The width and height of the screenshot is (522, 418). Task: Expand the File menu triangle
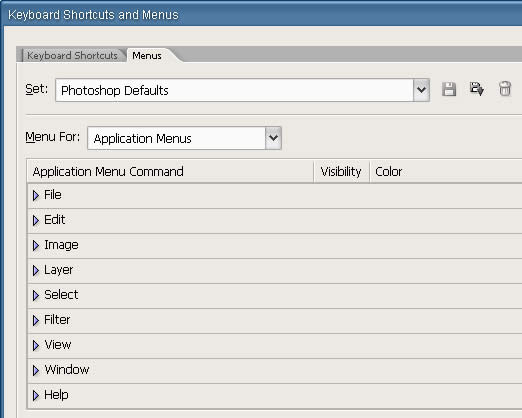point(36,195)
